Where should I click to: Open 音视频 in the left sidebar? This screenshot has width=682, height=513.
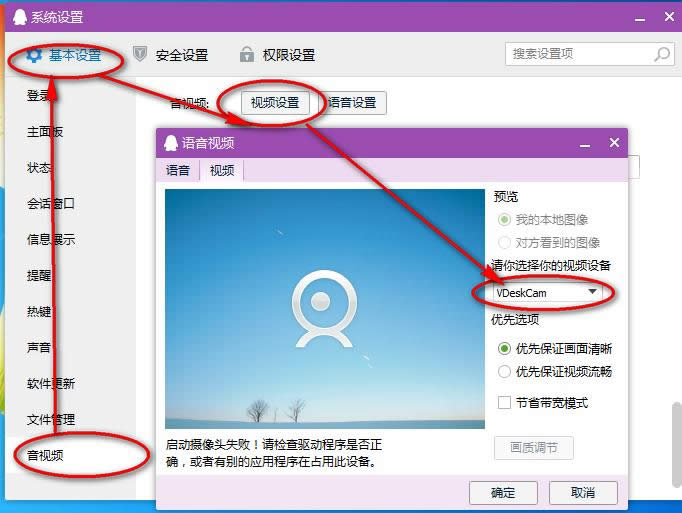(45, 455)
